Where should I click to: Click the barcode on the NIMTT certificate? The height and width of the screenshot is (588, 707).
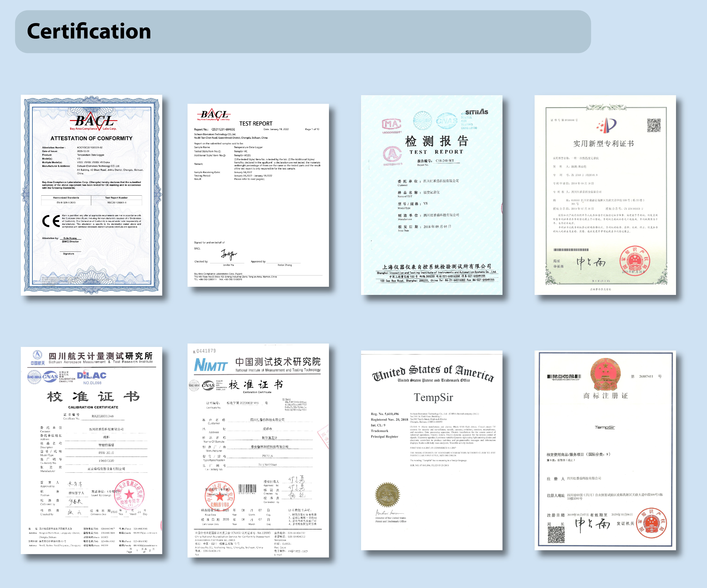coord(248,489)
